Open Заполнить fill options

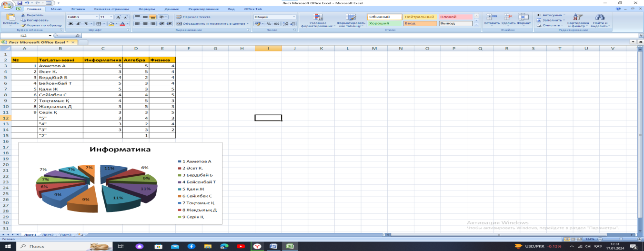[x=550, y=20]
